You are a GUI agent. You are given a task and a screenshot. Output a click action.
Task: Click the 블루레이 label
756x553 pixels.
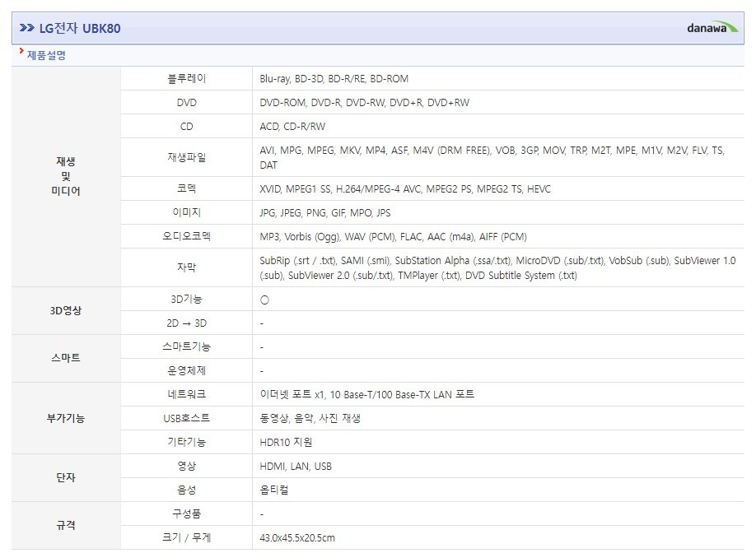187,78
